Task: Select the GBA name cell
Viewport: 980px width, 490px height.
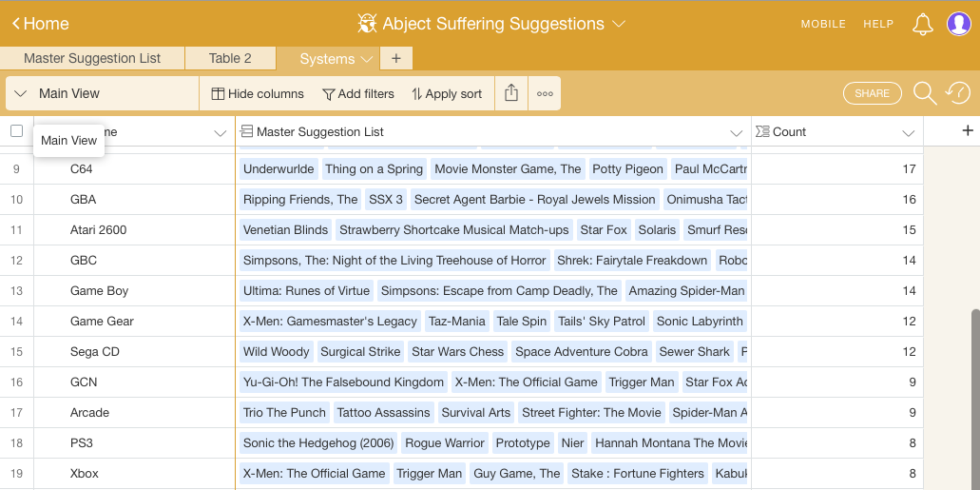Action: [134, 200]
